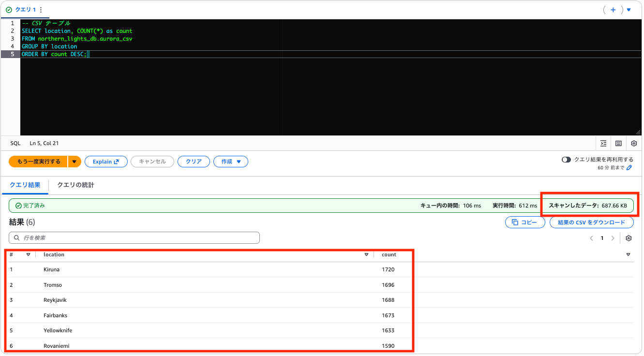The image size is (644, 356).
Task: Sort by the # column arrow
Action: [28, 254]
